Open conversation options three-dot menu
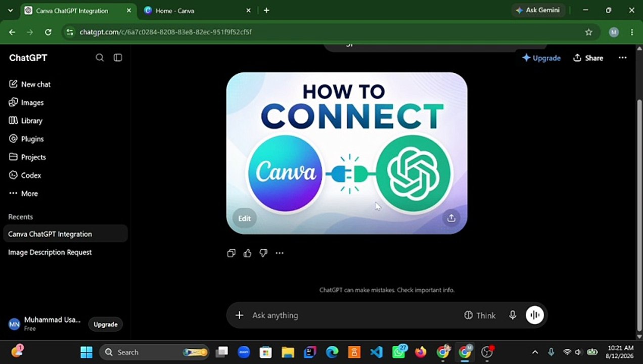Viewport: 643px width, 364px height. click(x=623, y=58)
